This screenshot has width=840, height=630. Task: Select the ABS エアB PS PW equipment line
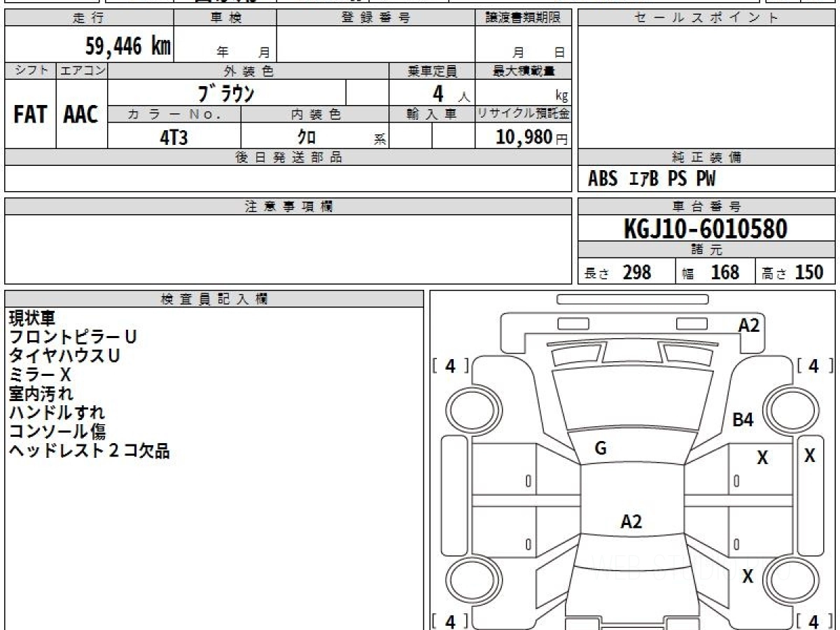652,179
